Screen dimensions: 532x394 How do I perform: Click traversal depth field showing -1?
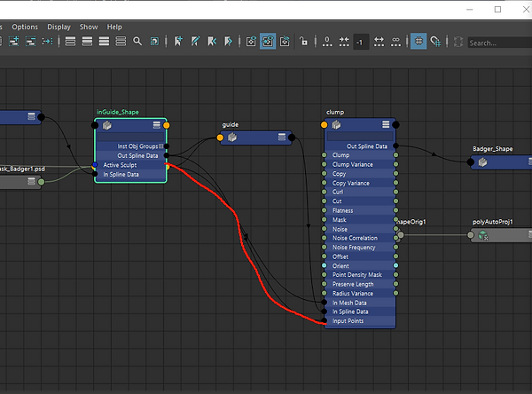[361, 42]
